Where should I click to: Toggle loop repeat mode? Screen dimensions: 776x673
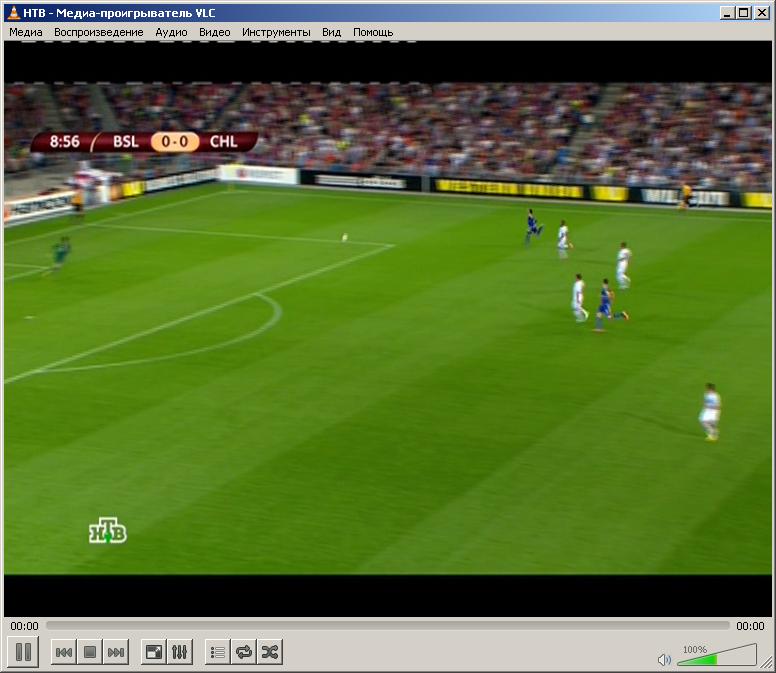tap(244, 652)
